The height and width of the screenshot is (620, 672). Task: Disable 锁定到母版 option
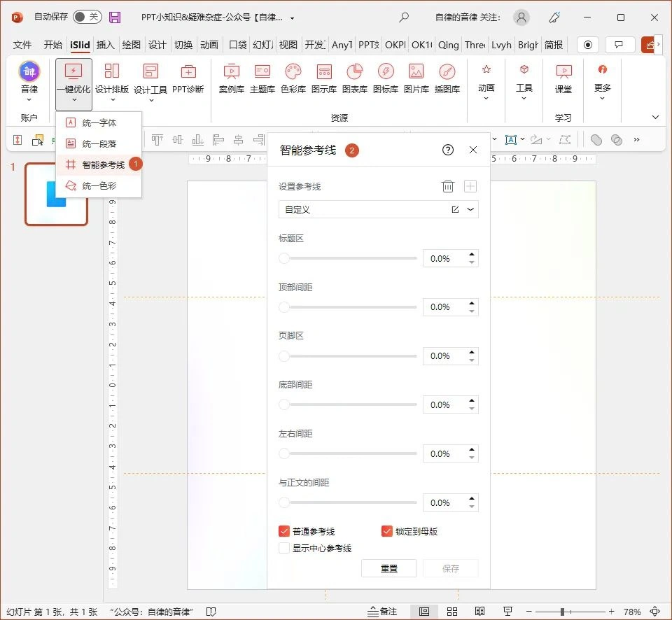pyautogui.click(x=387, y=530)
